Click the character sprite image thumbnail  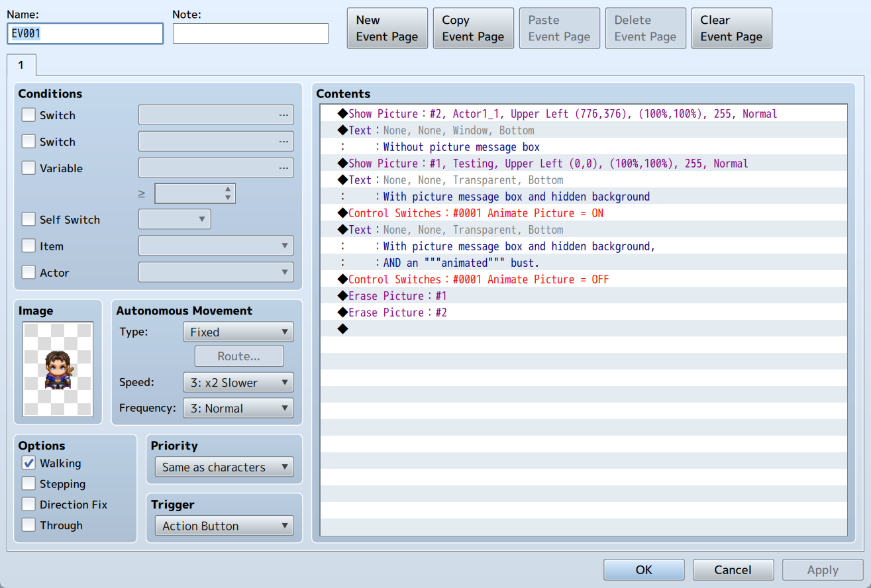(58, 369)
